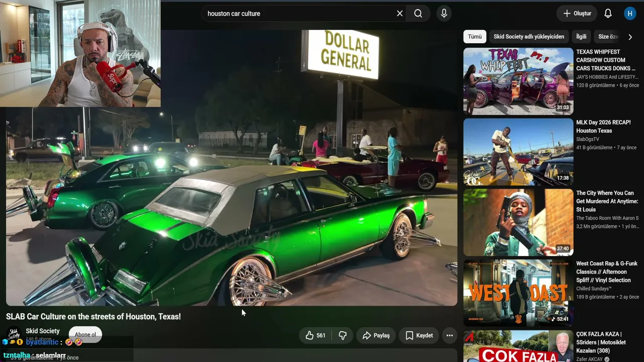
Task: Click '120 B görüntüleme • 6 ay önce' text
Action: (x=608, y=85)
